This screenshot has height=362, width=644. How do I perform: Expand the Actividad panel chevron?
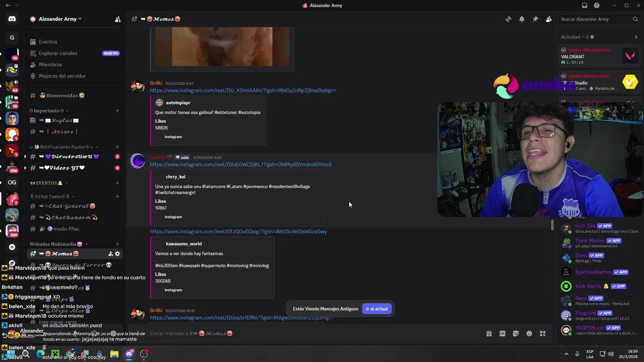636,37
